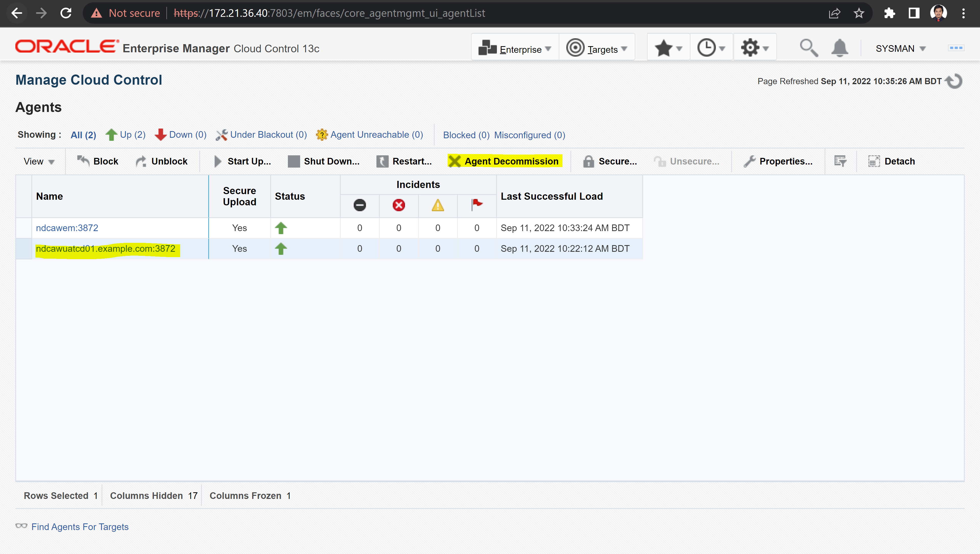Viewport: 980px width, 554px height.
Task: Click the query by example filter icon
Action: (840, 161)
